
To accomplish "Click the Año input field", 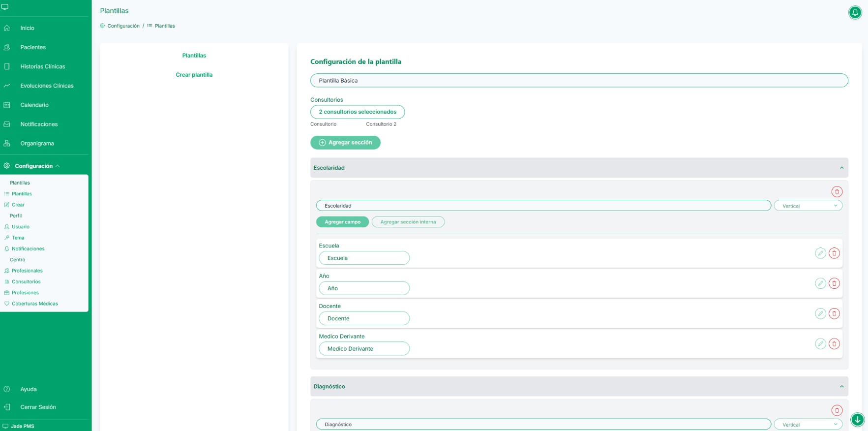I will pos(364,288).
